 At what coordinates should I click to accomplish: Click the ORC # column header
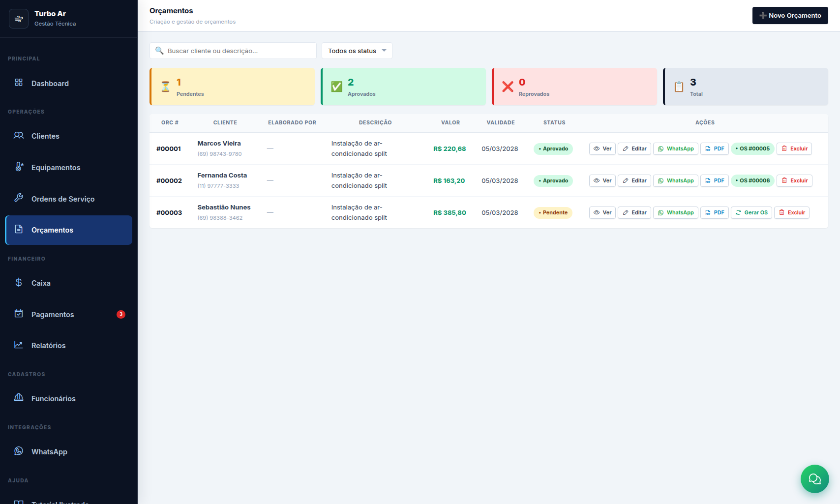[170, 122]
